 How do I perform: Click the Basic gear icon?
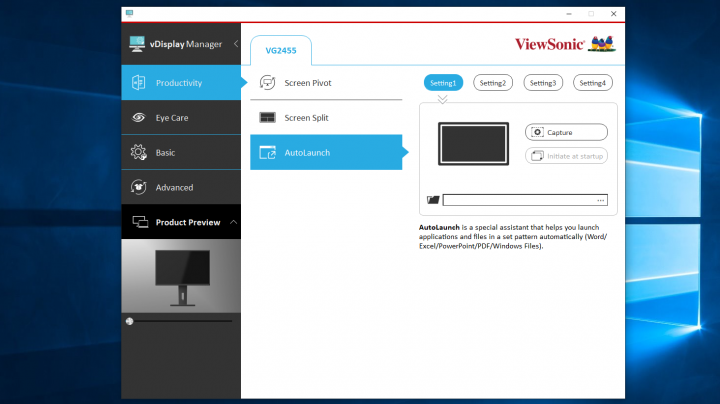pos(138,152)
